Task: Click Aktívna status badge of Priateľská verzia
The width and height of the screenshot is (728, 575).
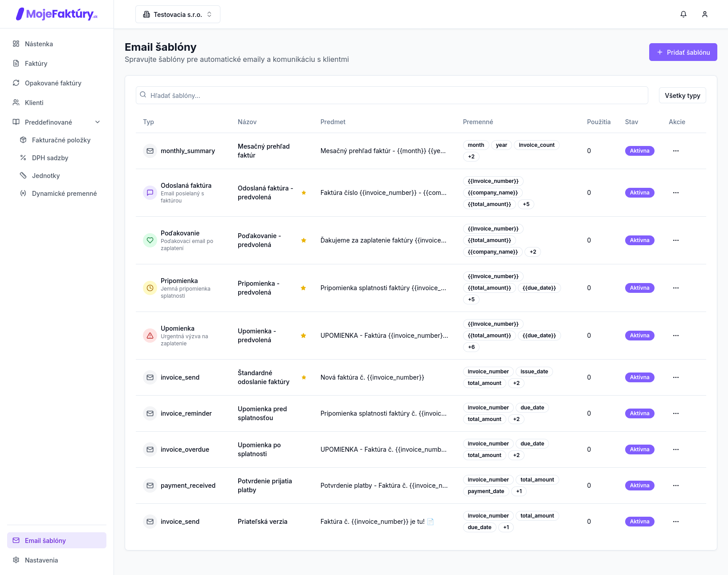Action: [639, 522]
